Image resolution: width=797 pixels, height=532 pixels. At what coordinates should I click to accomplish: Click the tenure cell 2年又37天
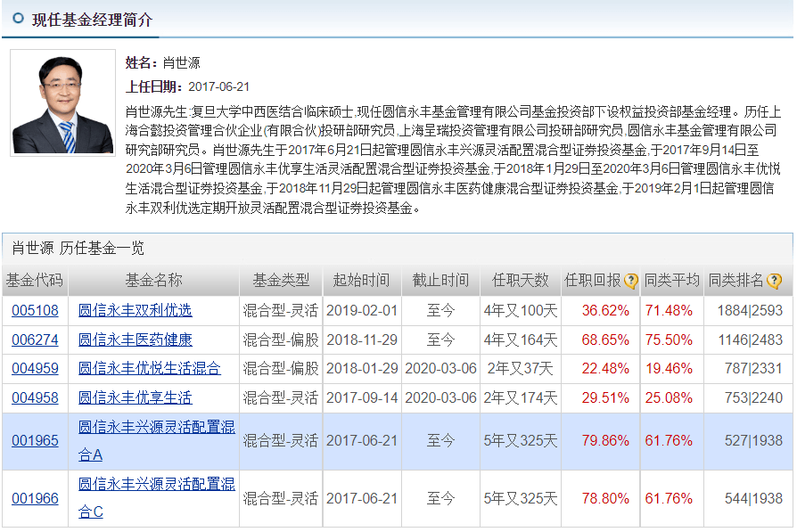click(x=520, y=368)
